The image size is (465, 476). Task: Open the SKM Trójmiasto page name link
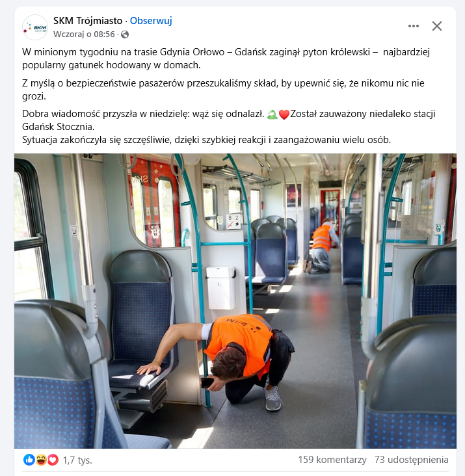tap(88, 21)
